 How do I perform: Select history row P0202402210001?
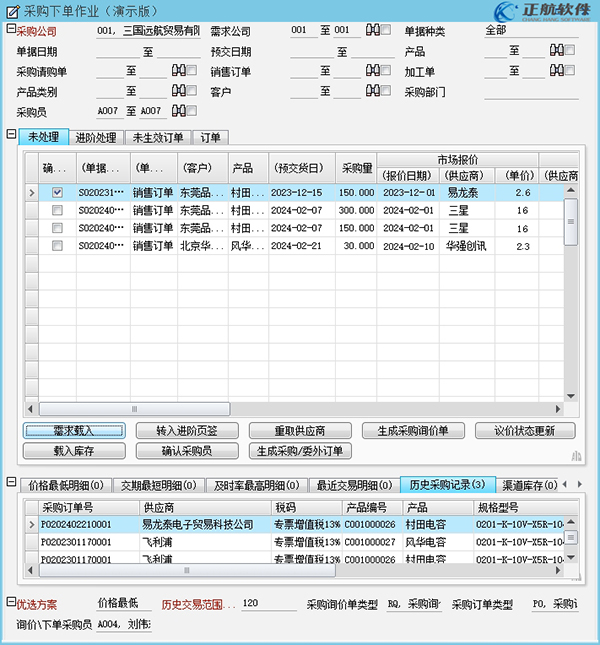294,524
